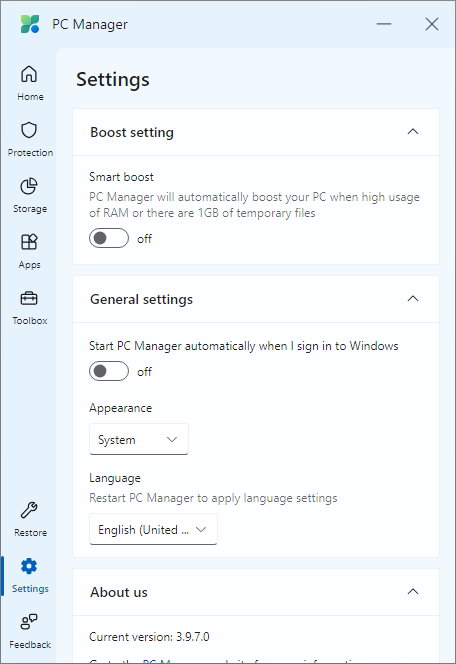Turn on start automatically at sign-in toggle

(x=109, y=371)
